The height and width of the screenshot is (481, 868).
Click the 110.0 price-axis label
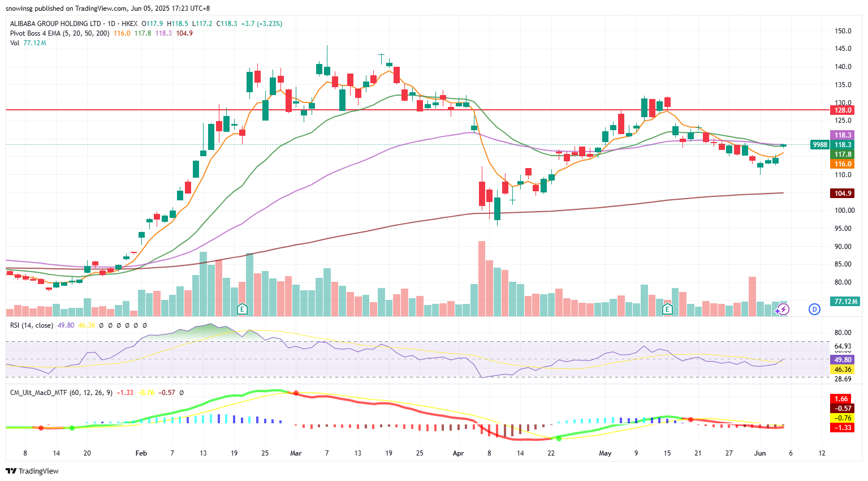tap(843, 175)
